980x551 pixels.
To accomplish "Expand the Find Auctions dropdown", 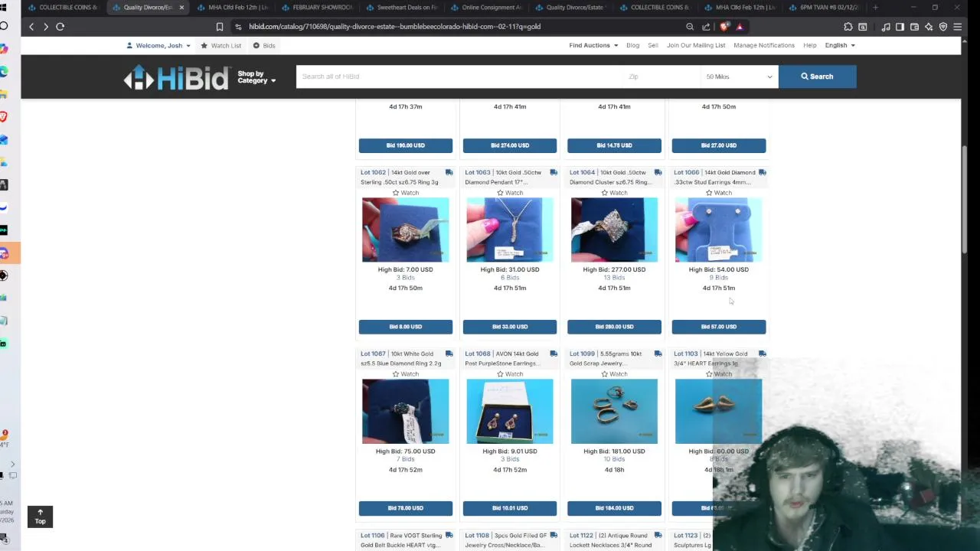I will (593, 45).
